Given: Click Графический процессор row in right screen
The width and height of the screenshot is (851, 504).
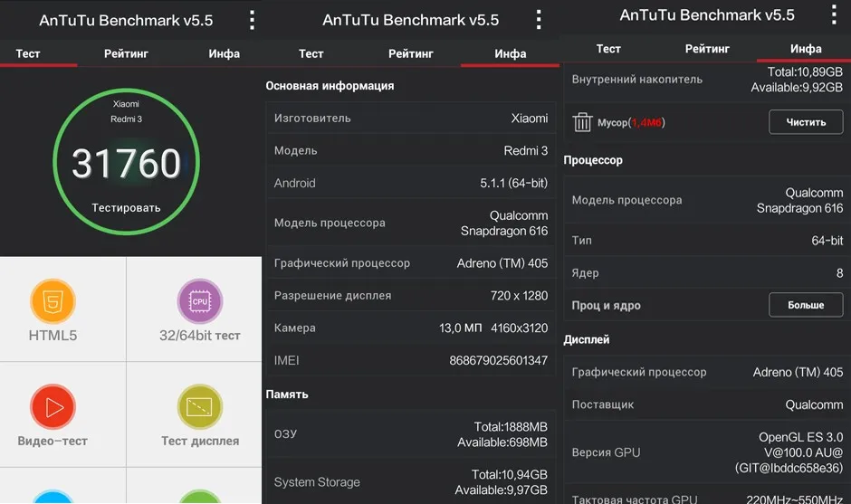Looking at the screenshot, I should point(707,372).
